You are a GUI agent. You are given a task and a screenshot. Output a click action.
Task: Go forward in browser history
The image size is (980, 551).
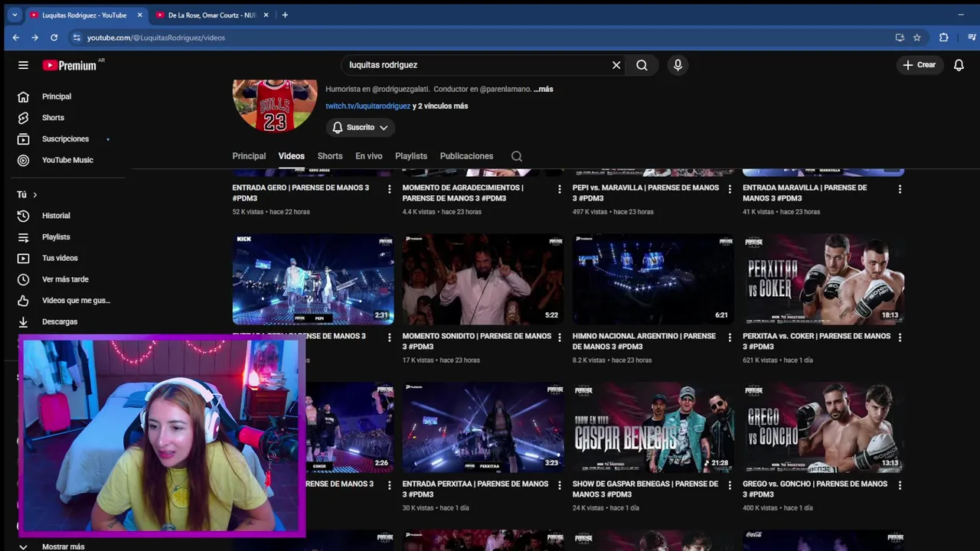(x=34, y=37)
